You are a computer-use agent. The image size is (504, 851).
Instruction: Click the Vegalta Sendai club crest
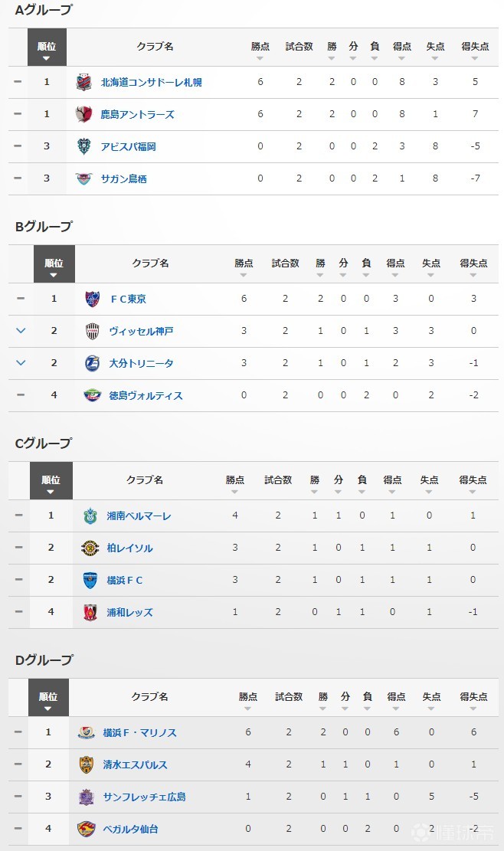pos(87,829)
